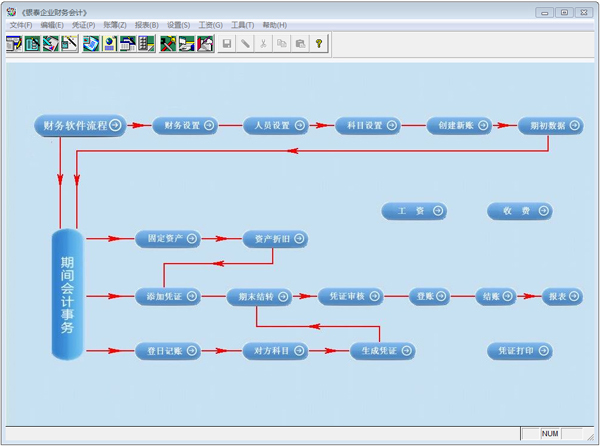Open the 凭证打印 button
The height and width of the screenshot is (446, 600).
pos(519,351)
